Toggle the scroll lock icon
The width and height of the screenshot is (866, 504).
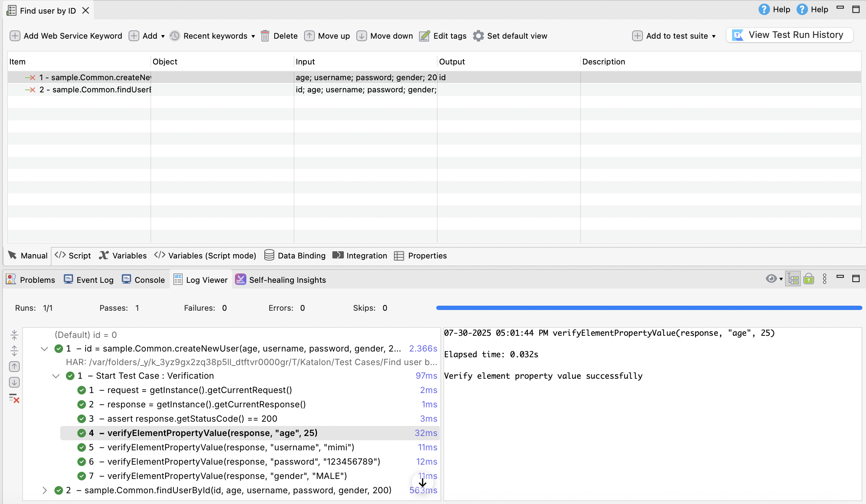tap(809, 279)
